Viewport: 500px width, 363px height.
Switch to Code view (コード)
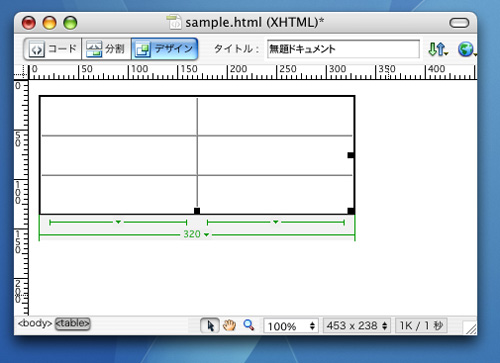coord(53,49)
